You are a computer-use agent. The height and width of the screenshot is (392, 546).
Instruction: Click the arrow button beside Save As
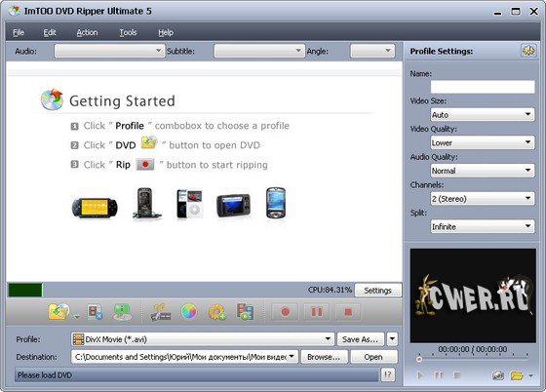click(392, 338)
